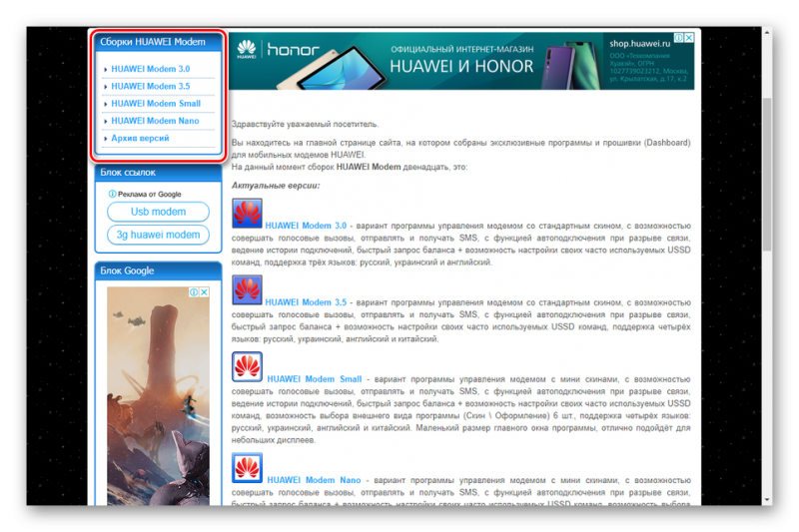Click the Huawei logo in top banner
799x532 pixels.
[x=247, y=49]
